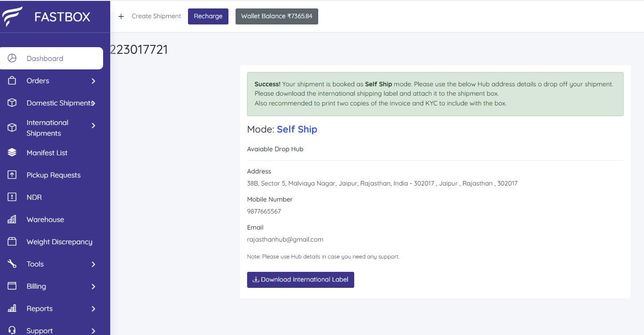Select the Manifest List layers icon
644x335 pixels.
(12, 153)
